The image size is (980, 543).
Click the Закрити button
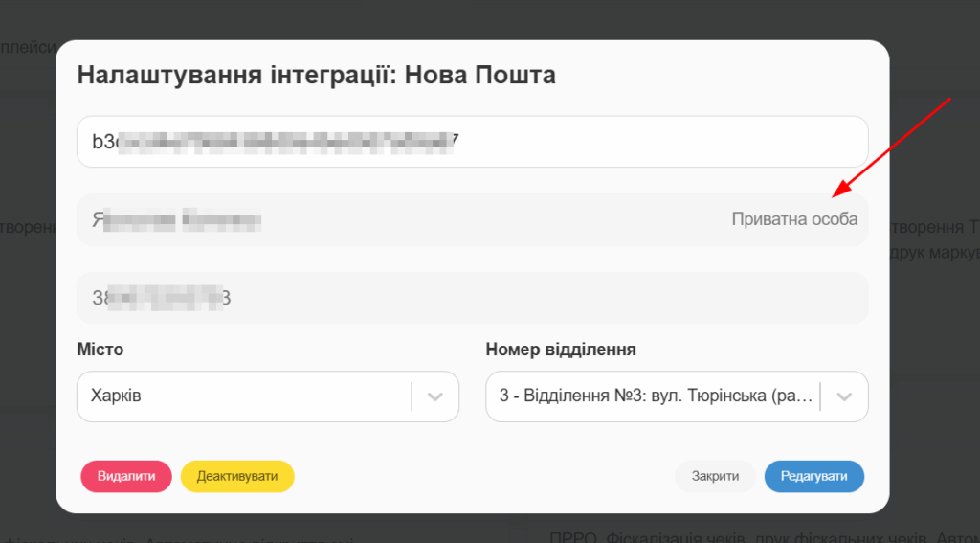coord(715,477)
